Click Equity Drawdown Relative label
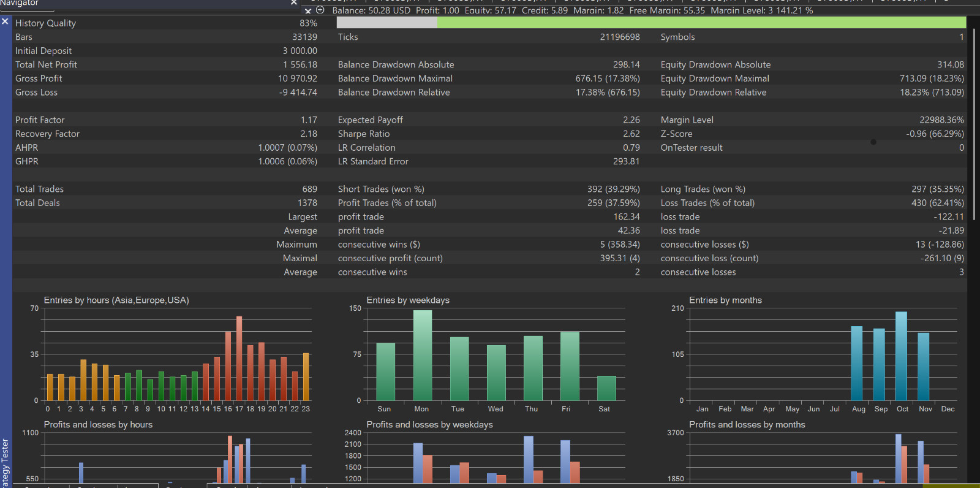 click(x=714, y=93)
